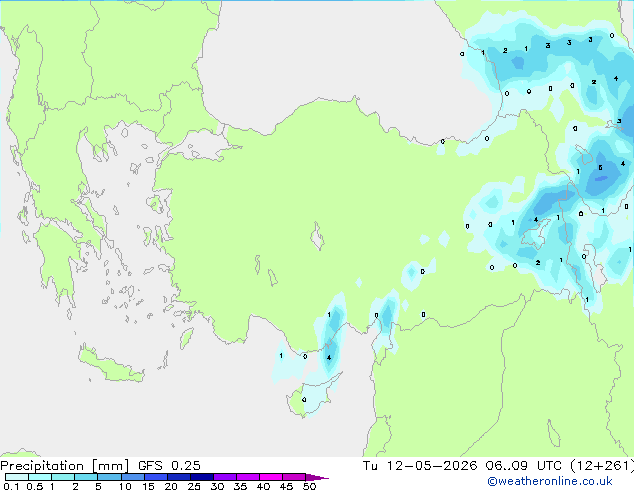
Task: Click the '5' precipitation value on the map
Action: 600,167
